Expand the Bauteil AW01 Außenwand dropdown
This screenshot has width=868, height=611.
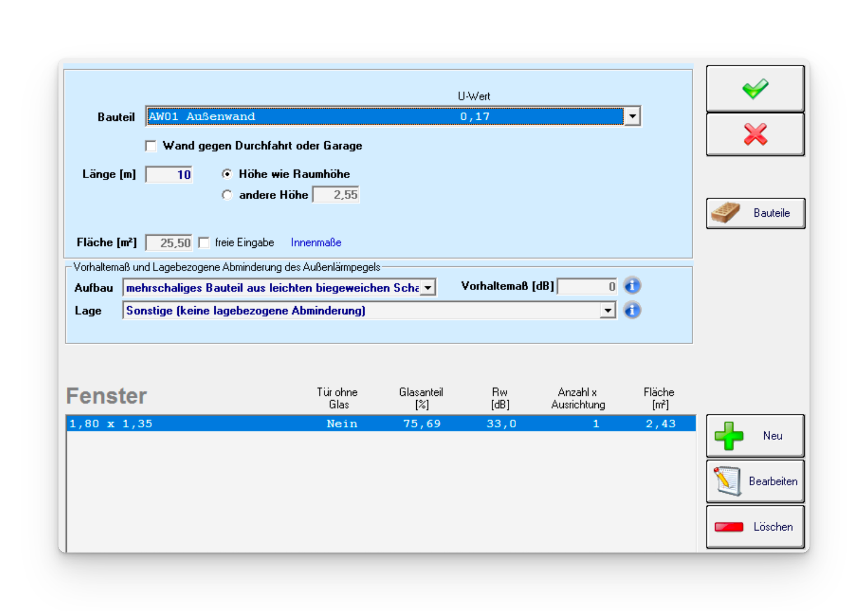pos(632,117)
